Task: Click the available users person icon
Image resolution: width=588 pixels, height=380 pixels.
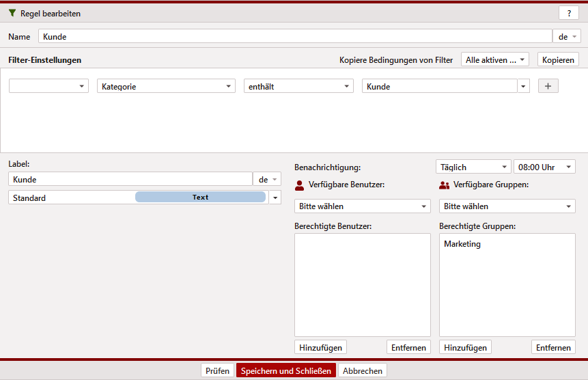Action: coord(300,185)
